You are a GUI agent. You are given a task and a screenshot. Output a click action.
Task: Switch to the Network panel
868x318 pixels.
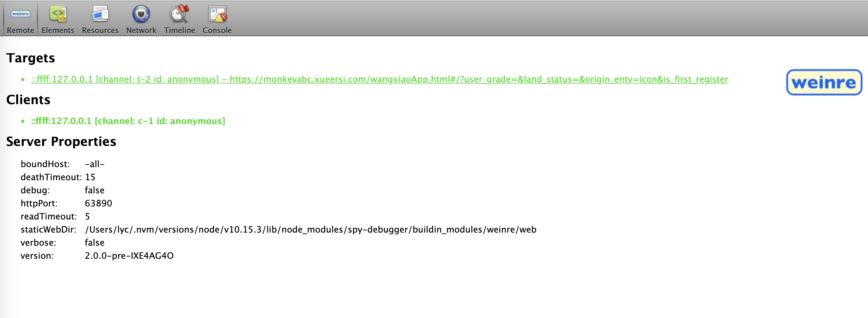click(x=141, y=19)
